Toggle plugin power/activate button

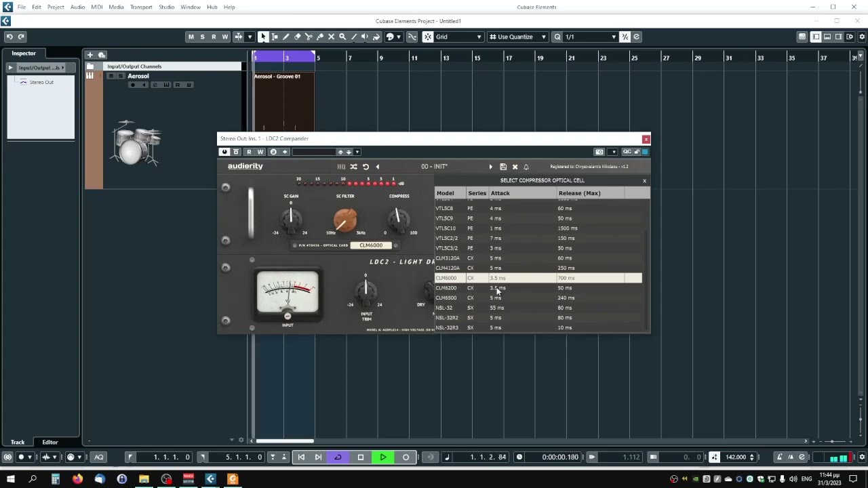[224, 152]
